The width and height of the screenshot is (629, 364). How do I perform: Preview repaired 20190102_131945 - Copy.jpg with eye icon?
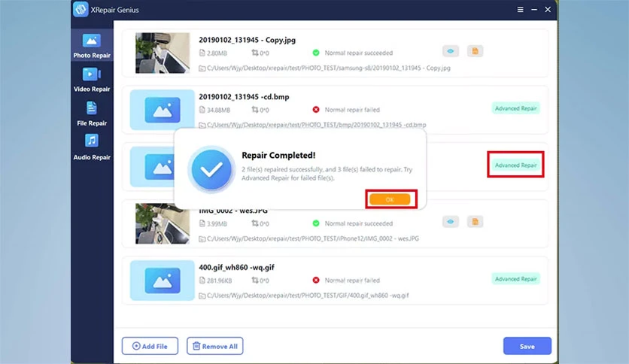click(x=451, y=51)
